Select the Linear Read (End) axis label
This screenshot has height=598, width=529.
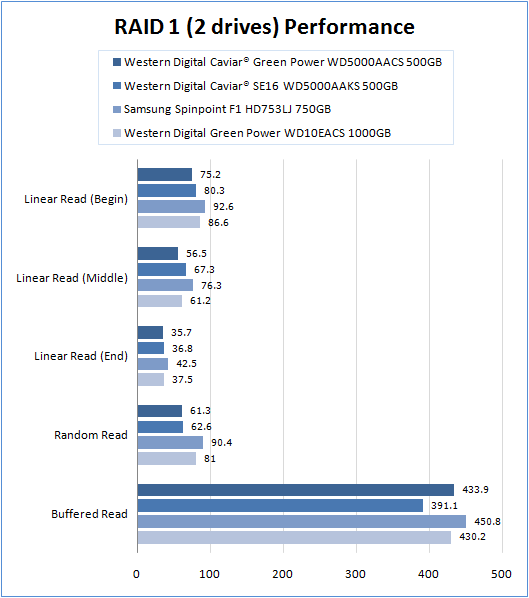click(81, 356)
